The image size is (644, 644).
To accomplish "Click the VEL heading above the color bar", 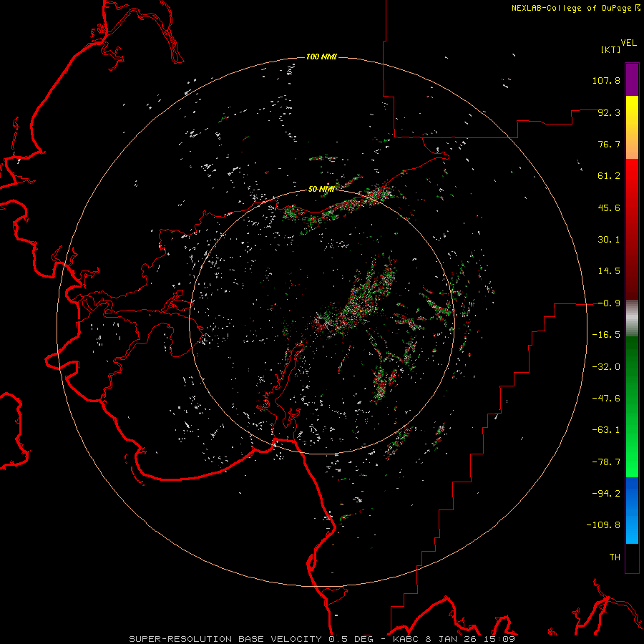I will coord(629,43).
